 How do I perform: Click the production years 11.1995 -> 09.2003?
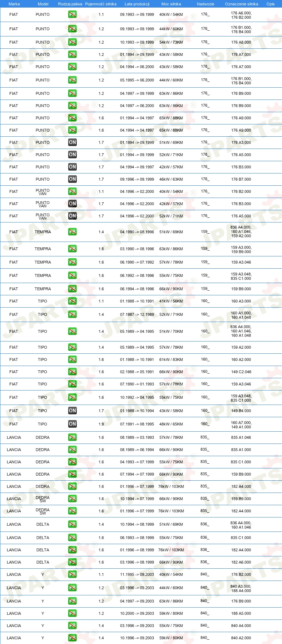click(x=137, y=574)
